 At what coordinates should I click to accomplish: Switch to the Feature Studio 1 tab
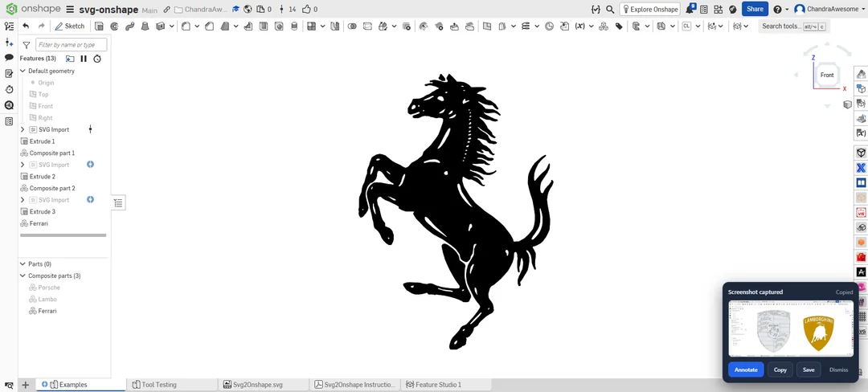point(445,385)
